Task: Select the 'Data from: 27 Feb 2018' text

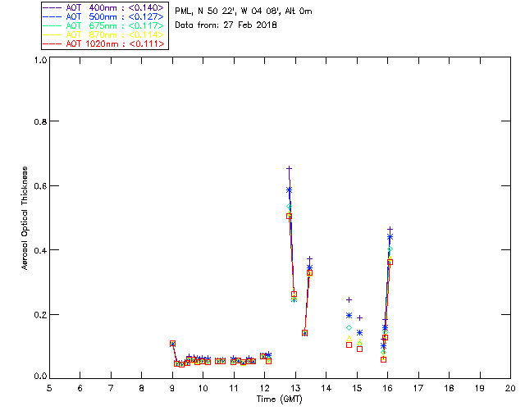Action: coord(226,25)
